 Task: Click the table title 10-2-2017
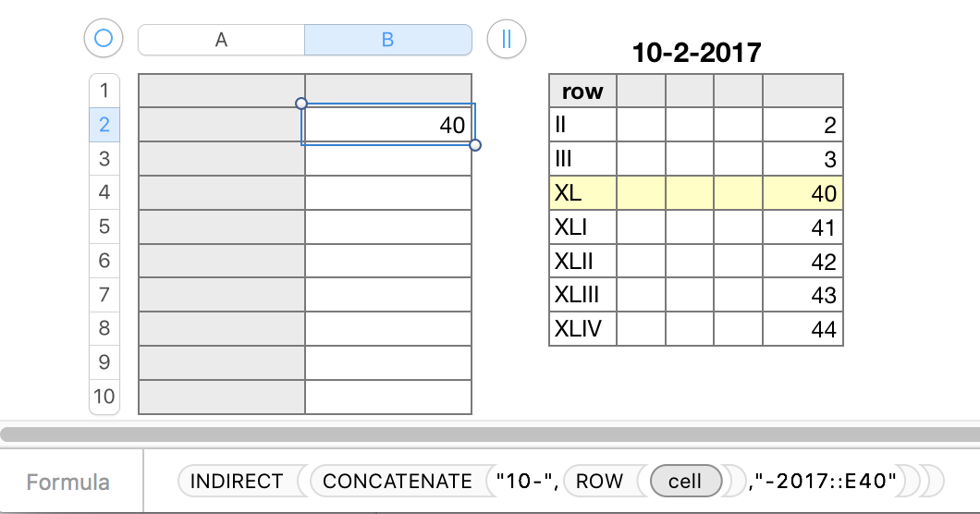click(696, 53)
